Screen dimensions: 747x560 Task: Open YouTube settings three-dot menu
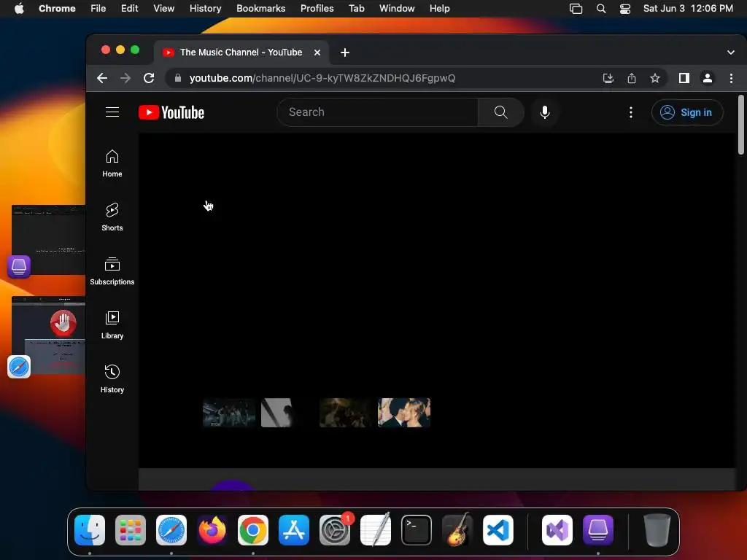tap(631, 112)
